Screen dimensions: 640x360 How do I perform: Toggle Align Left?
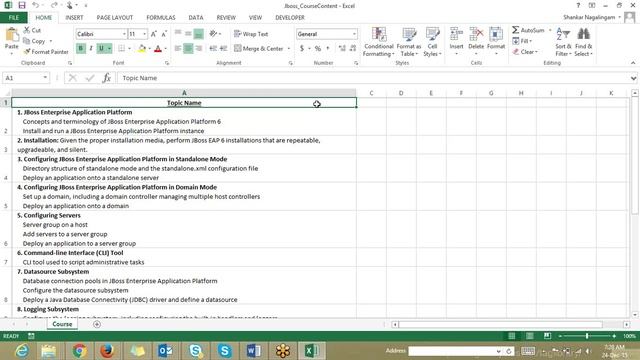click(178, 49)
